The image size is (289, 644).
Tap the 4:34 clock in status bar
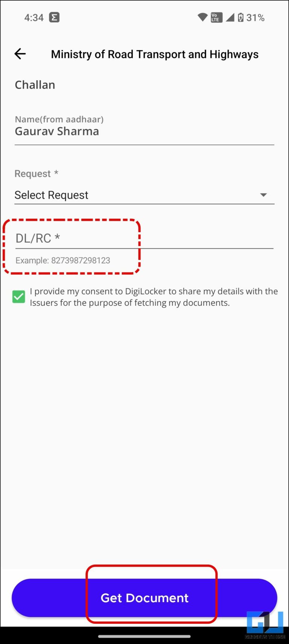pyautogui.click(x=34, y=18)
